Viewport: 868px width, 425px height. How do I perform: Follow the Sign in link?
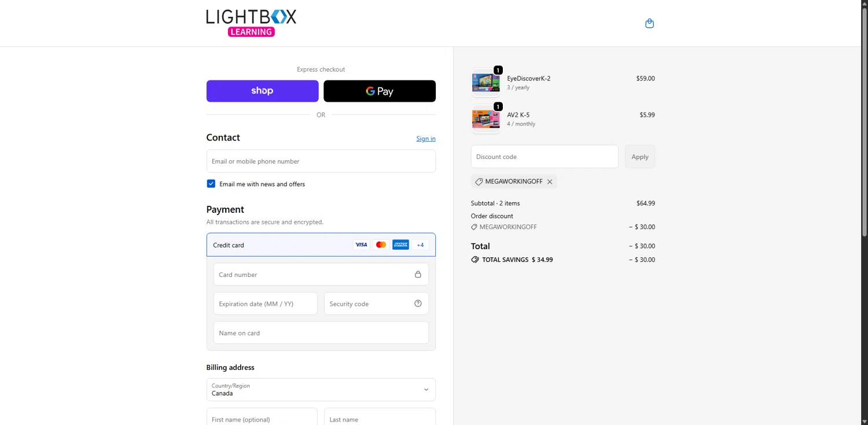(x=426, y=139)
